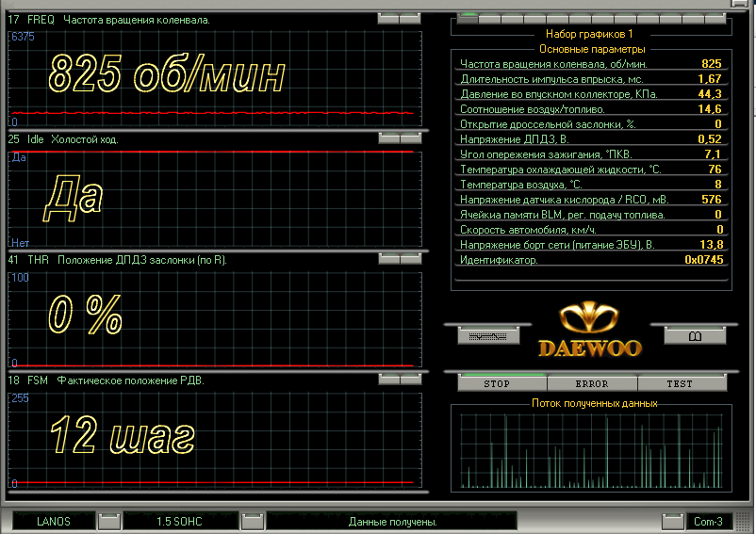Select the coolant temperature parameter row
Viewport: 756px width, 534px height.
tap(591, 170)
